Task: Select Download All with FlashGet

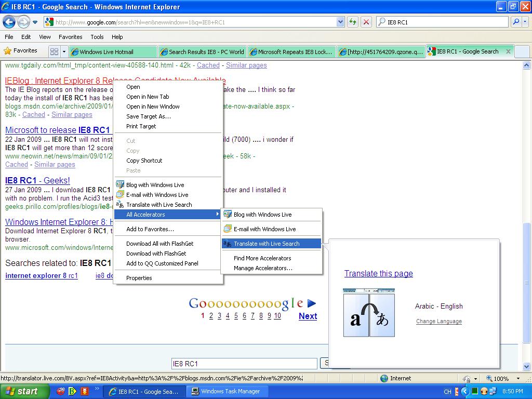Action: pos(168,244)
